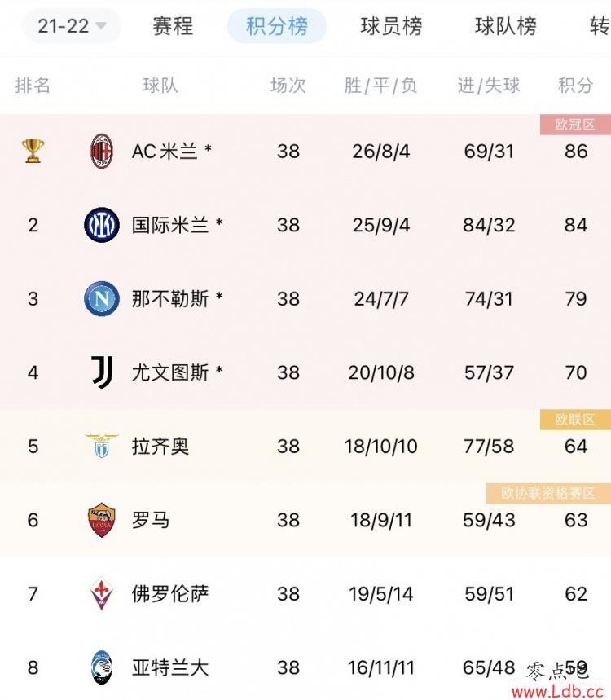Click the Napoli club logo
Screen dimensions: 611x700
102,298
